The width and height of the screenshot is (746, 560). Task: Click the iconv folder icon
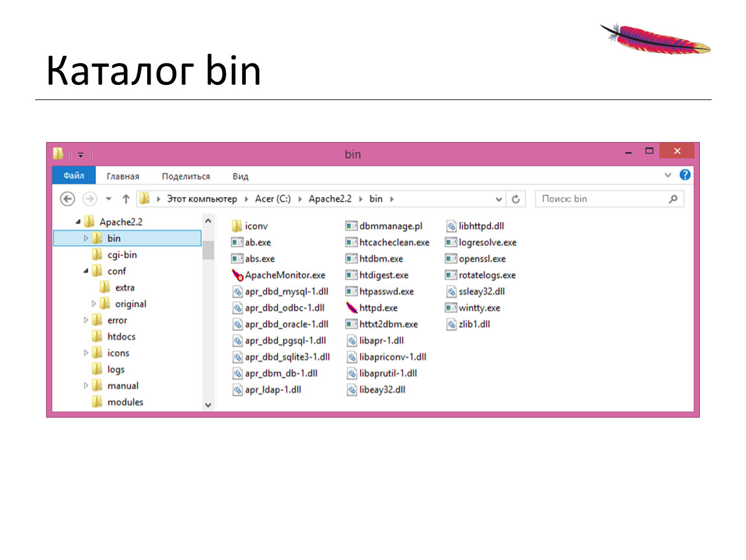pos(237,226)
